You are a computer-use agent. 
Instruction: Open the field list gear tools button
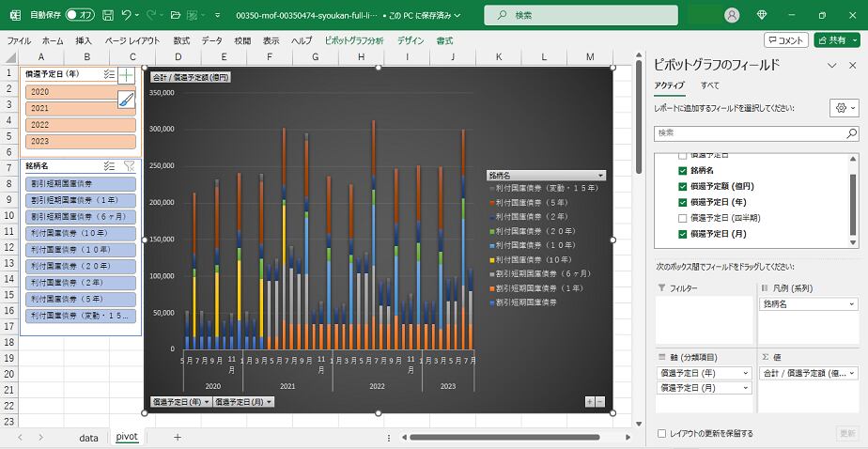pyautogui.click(x=844, y=108)
